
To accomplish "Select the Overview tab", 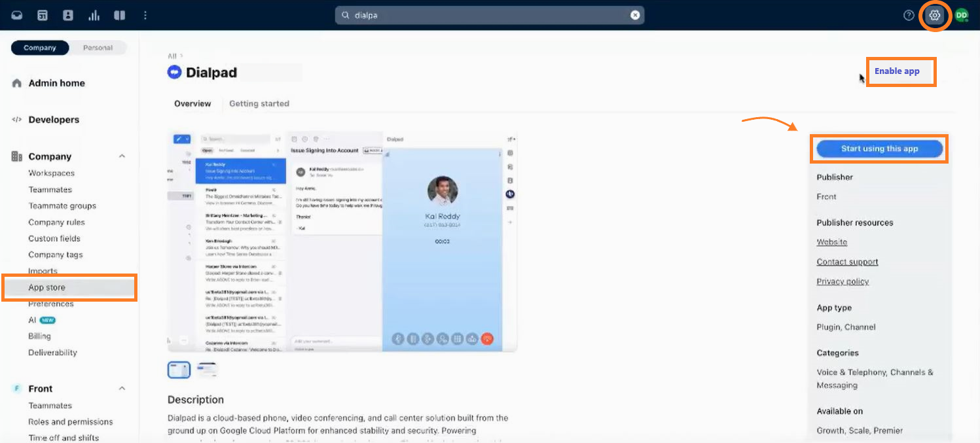I will [192, 103].
